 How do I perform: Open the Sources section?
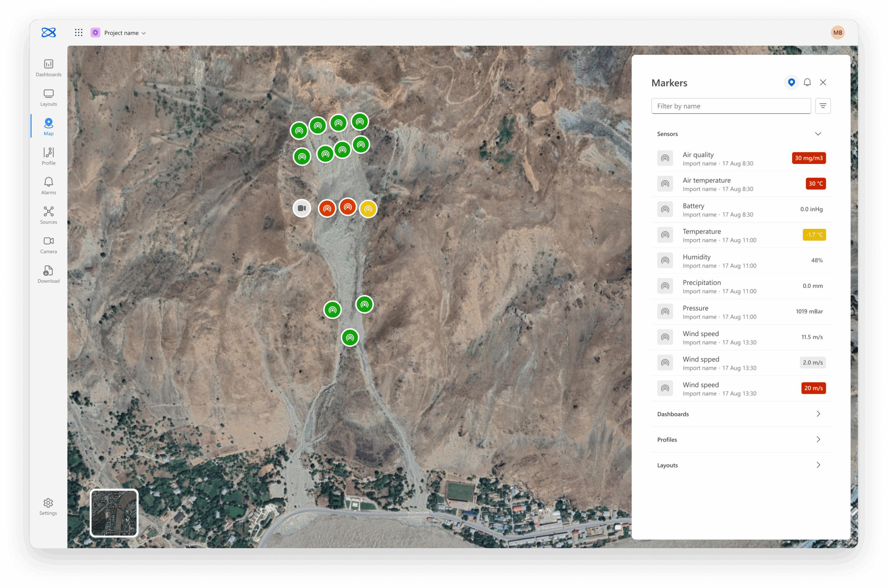[49, 215]
